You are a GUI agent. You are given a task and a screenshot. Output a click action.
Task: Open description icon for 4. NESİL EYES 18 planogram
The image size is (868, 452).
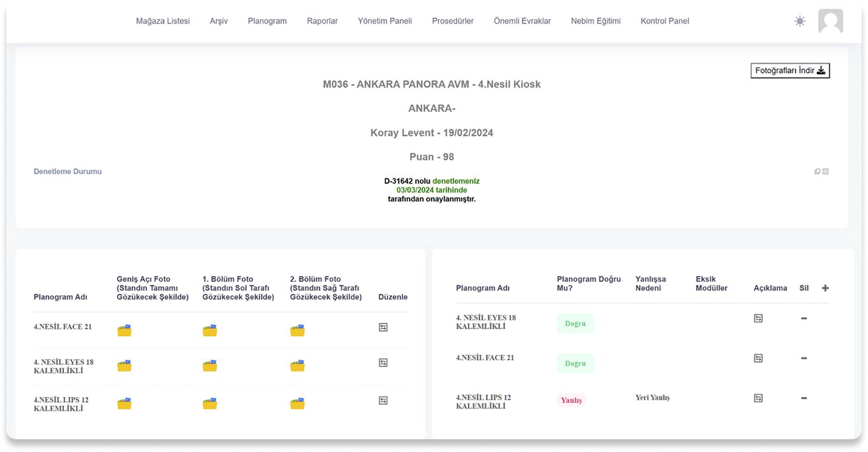point(758,318)
